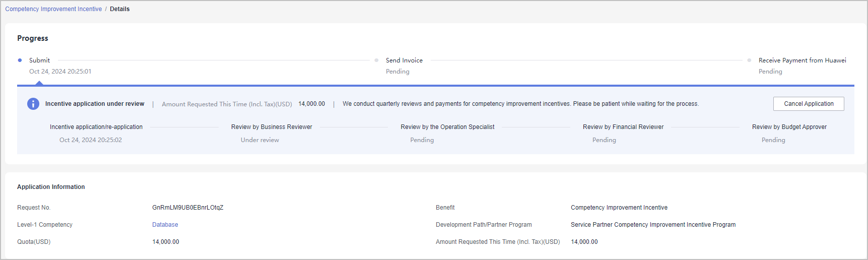Click the Application Information section heading
This screenshot has width=868, height=260.
tap(51, 187)
